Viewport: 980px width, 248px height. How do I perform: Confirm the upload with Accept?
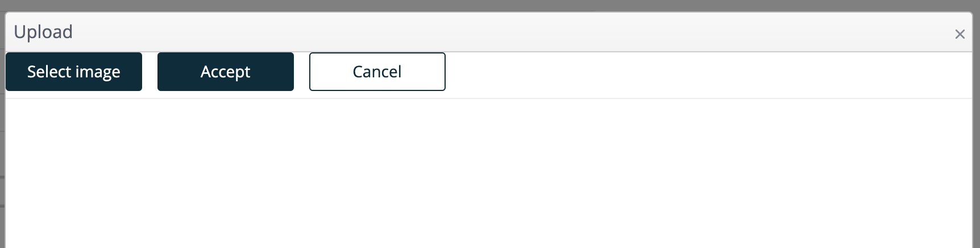pyautogui.click(x=226, y=72)
